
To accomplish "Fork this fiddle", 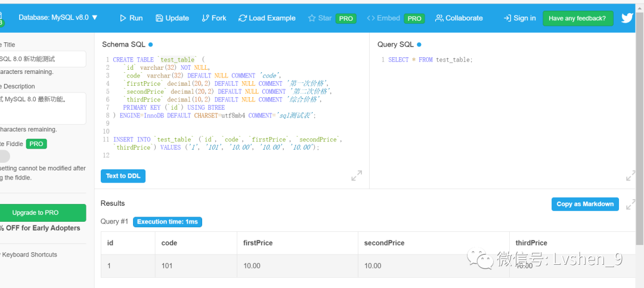I will 214,18.
